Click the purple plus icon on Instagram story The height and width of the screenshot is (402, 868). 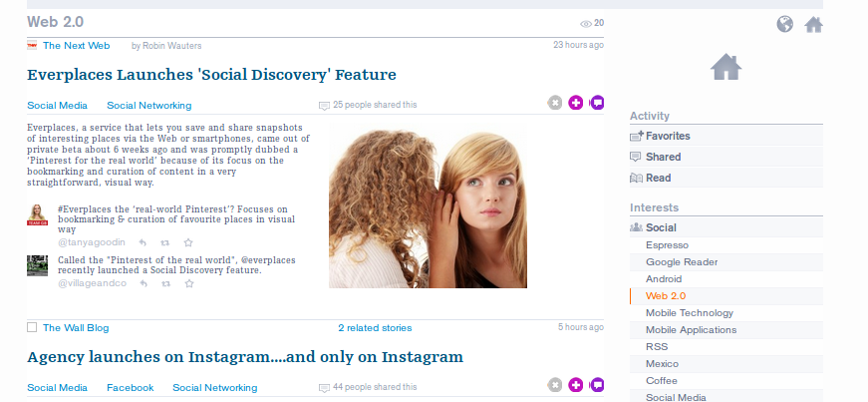576,385
